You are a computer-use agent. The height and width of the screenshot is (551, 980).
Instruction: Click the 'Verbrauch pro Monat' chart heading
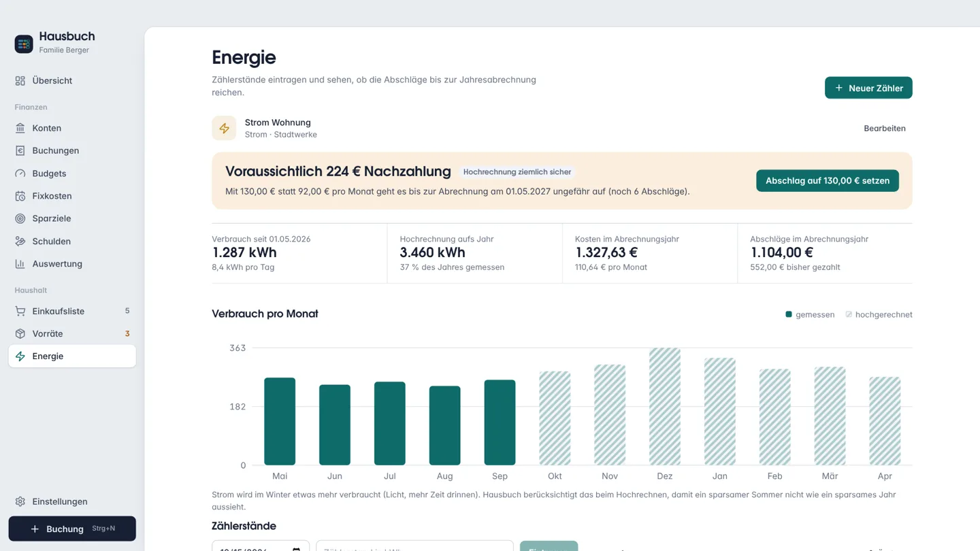(x=265, y=314)
